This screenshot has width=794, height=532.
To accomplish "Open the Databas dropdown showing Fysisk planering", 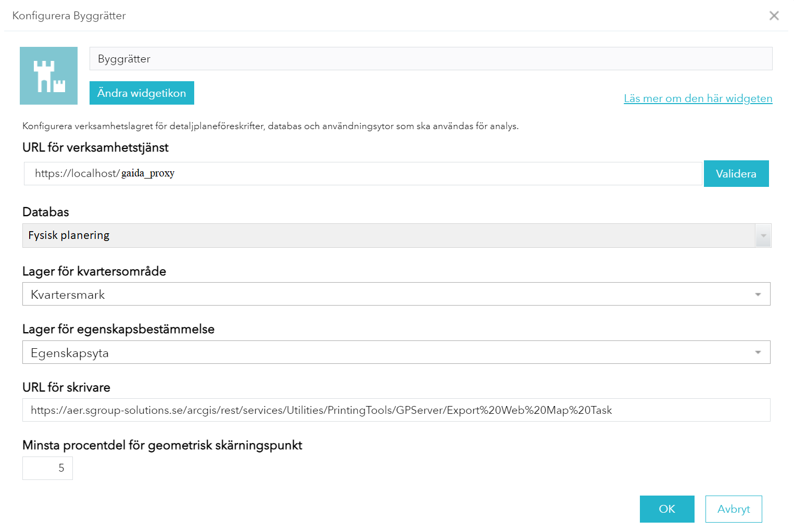I will 388,236.
